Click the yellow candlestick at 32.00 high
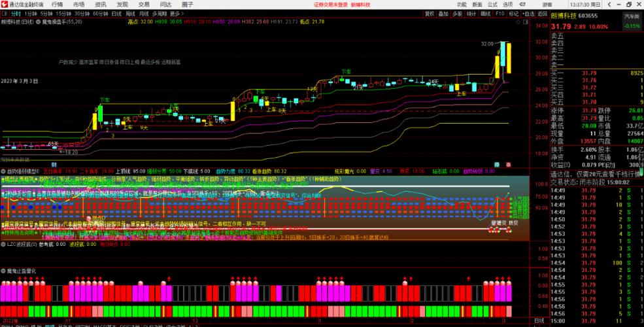644x327 pixels. (508, 58)
